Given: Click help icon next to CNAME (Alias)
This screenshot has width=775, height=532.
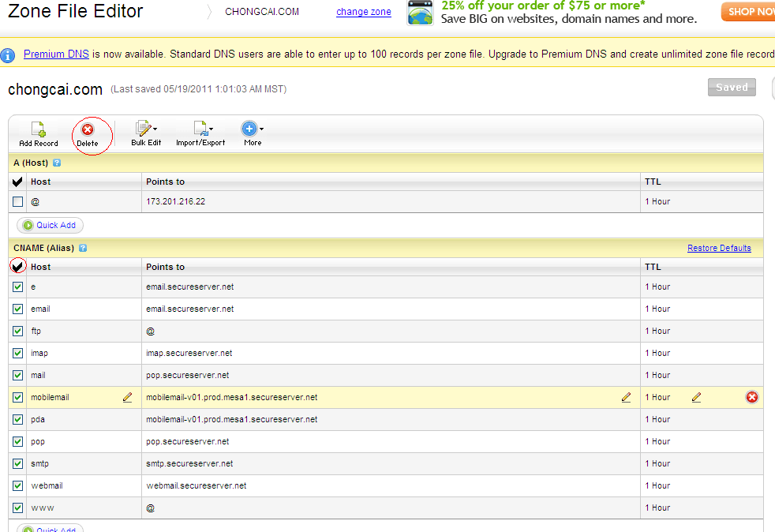Looking at the screenshot, I should (x=83, y=248).
